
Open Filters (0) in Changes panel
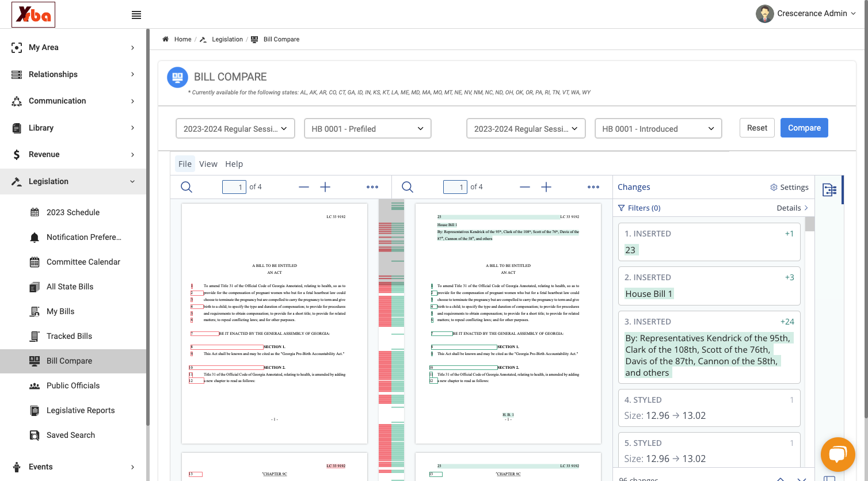[x=639, y=208]
